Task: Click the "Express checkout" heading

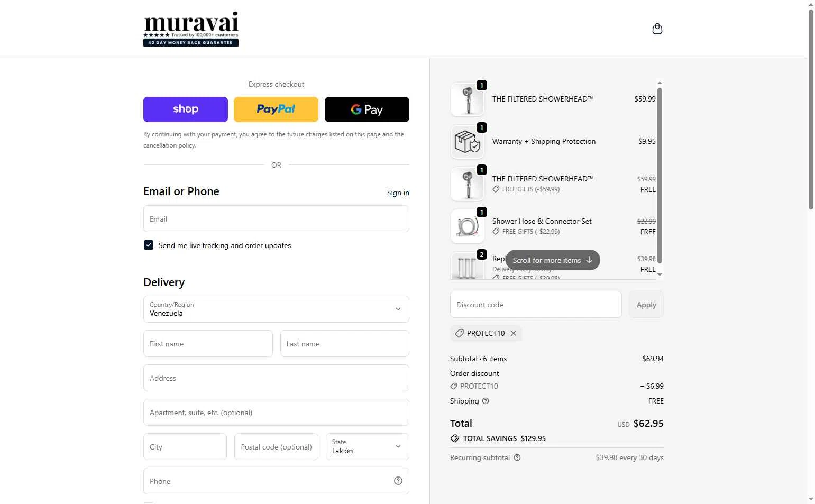Action: (276, 84)
